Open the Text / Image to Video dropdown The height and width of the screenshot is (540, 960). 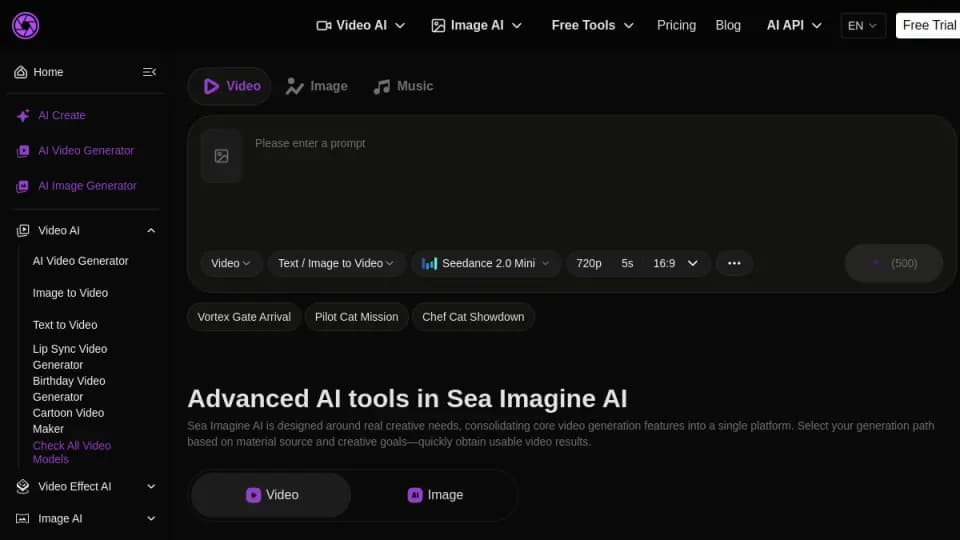coord(336,263)
